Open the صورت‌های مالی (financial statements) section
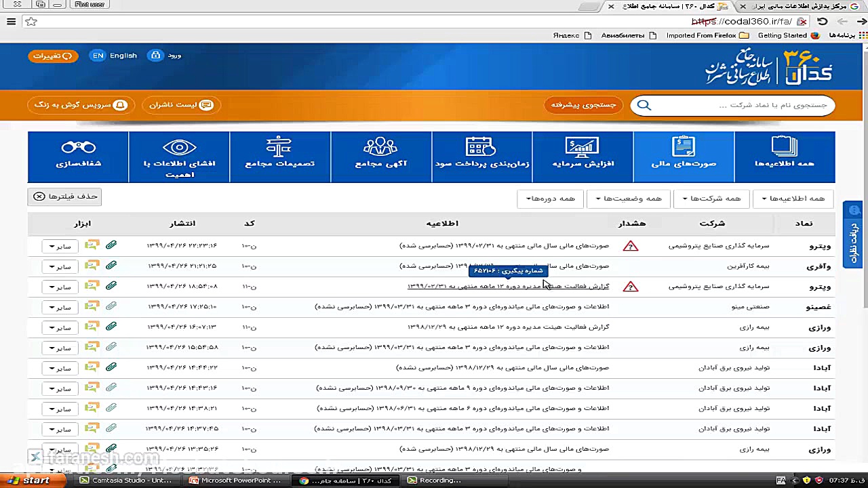The height and width of the screenshot is (488, 868). 683,157
